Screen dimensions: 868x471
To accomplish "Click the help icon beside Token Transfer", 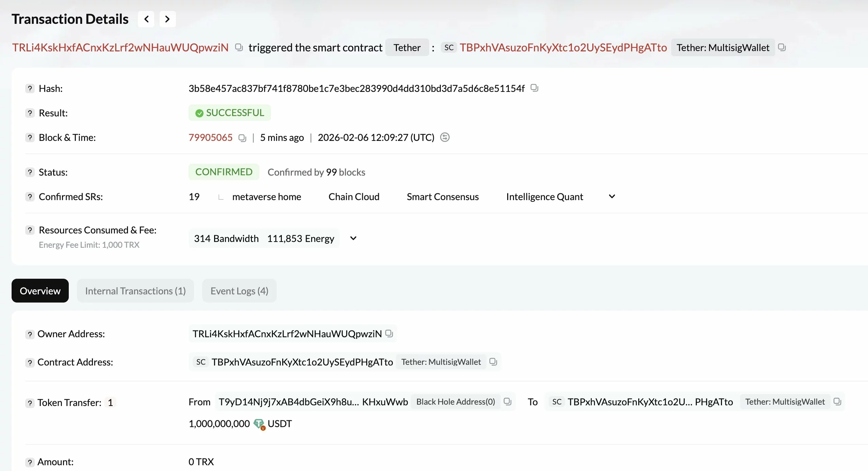I will coord(30,403).
